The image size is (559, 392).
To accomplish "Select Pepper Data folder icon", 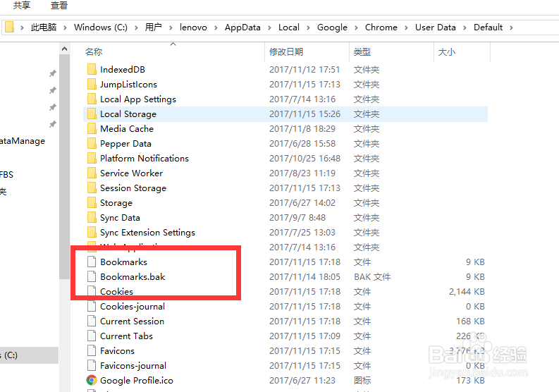I will (x=92, y=143).
